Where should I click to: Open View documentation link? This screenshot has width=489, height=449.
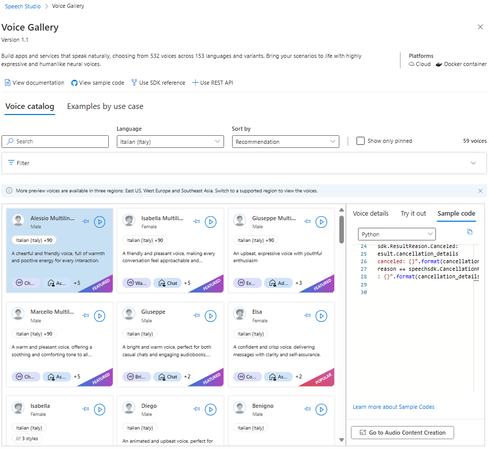(34, 83)
